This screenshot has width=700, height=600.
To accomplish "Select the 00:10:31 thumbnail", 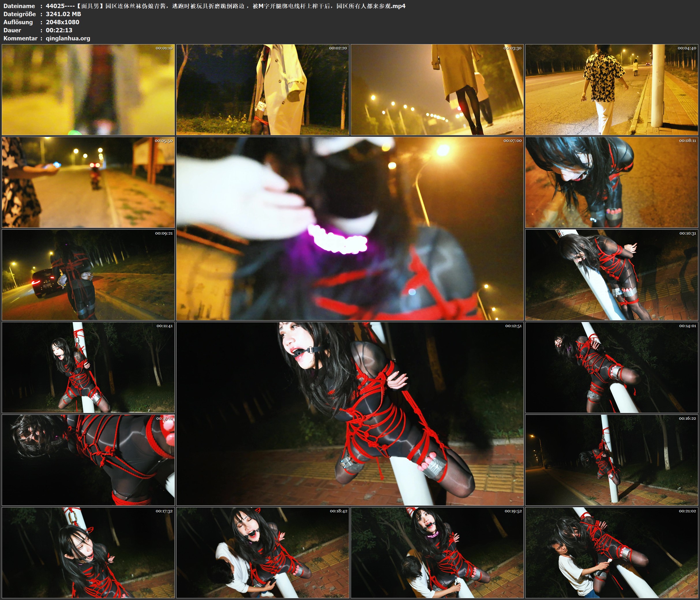I will pyautogui.click(x=611, y=275).
